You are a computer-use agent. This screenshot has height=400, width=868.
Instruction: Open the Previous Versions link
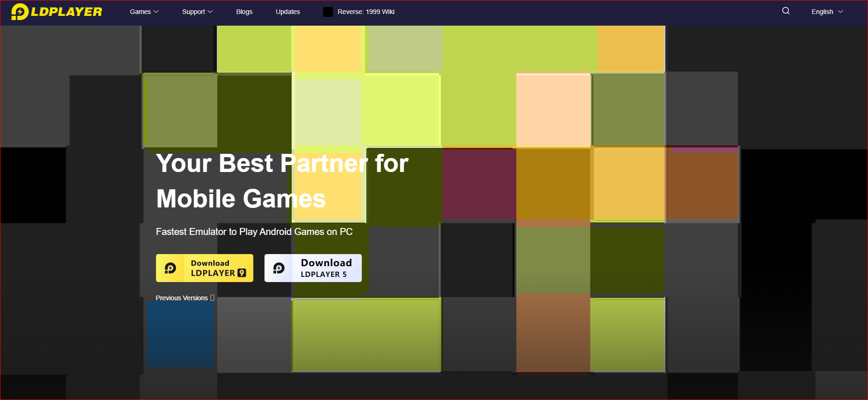click(x=182, y=298)
